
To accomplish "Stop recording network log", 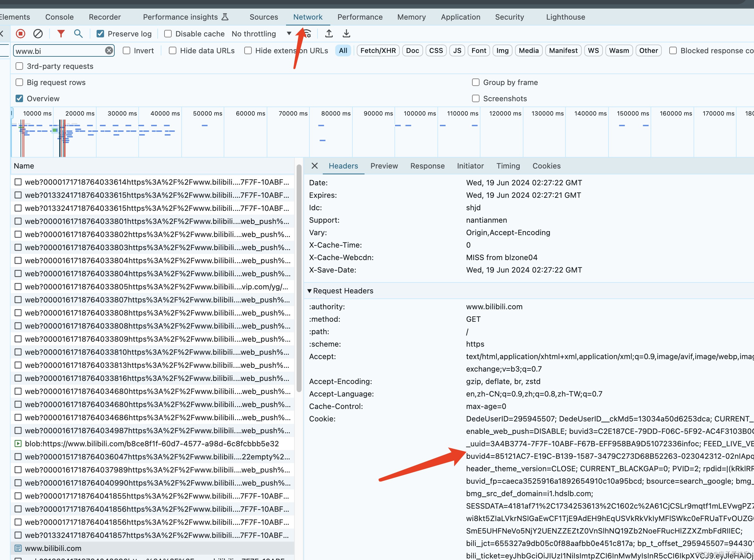I will pos(20,34).
